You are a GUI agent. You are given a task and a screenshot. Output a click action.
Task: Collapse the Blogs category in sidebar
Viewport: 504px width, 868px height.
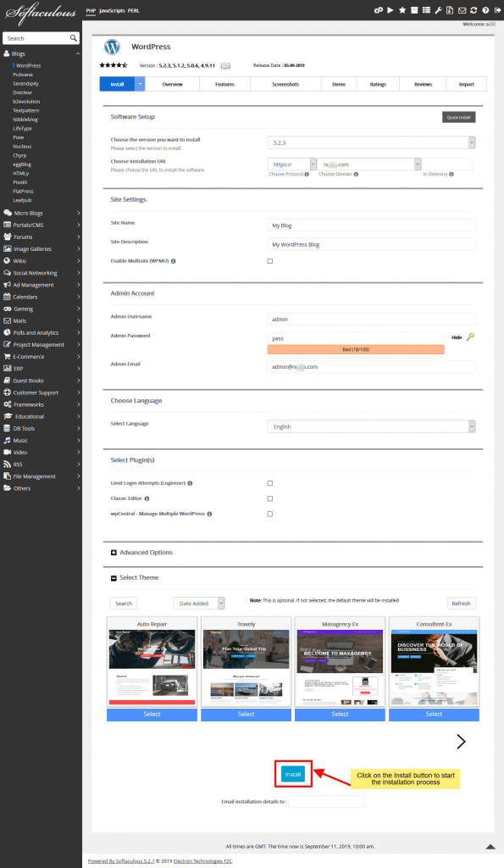[78, 53]
